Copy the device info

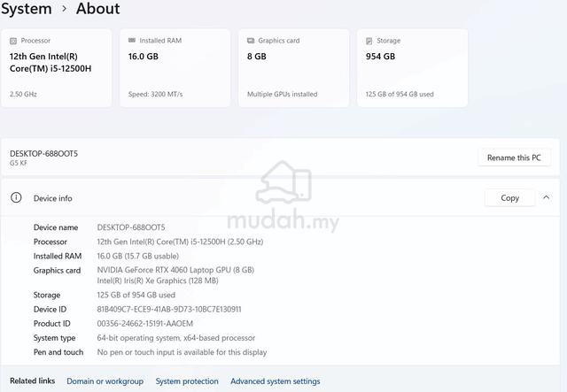click(x=509, y=198)
